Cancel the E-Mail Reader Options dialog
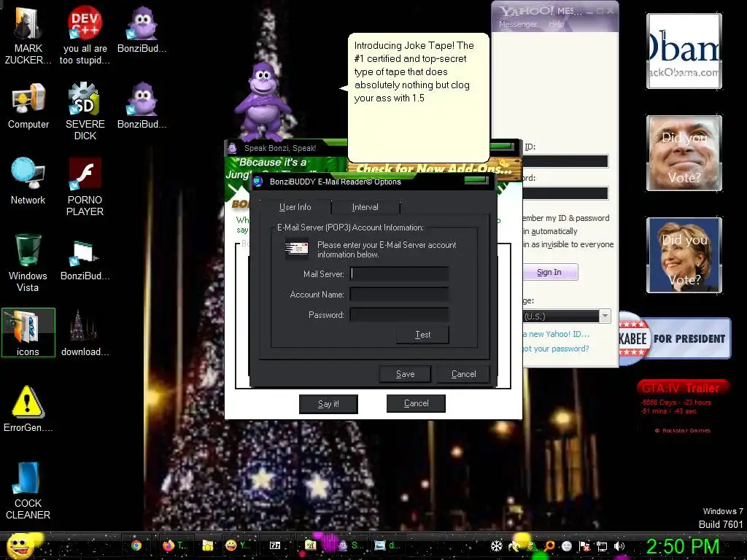The height and width of the screenshot is (560, 747). pyautogui.click(x=463, y=374)
